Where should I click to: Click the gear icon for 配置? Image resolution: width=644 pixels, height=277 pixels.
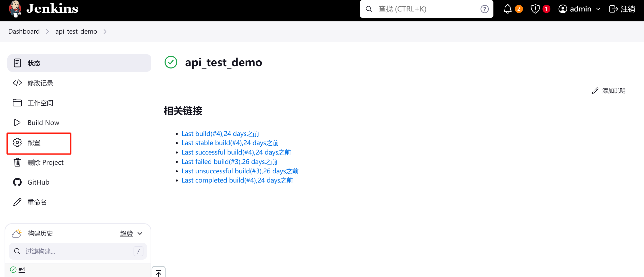pos(17,143)
